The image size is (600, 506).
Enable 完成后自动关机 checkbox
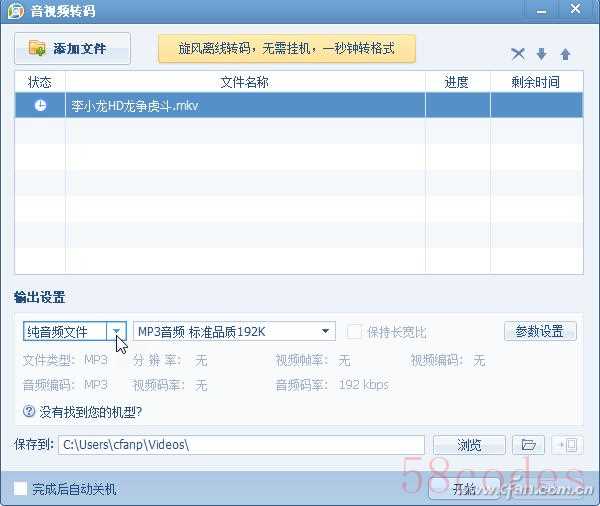[x=21, y=489]
